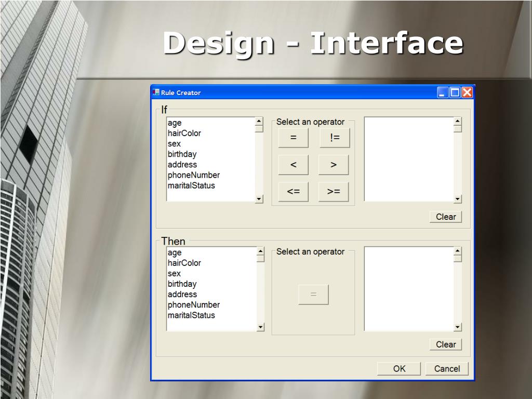Click down arrow of If result box scrollbar
The height and width of the screenshot is (399, 532).
(458, 199)
